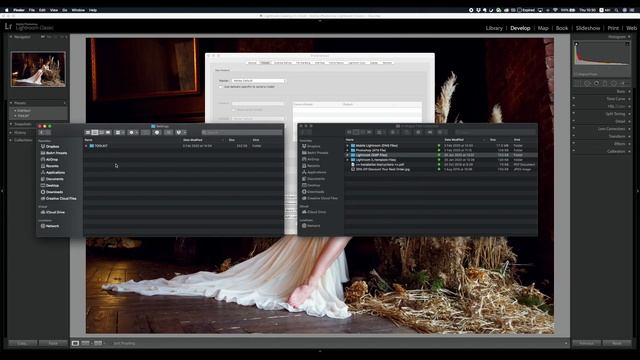Toggle the Transform panel switch
Image resolution: width=640 pixels, height=360 pixels.
574,136
